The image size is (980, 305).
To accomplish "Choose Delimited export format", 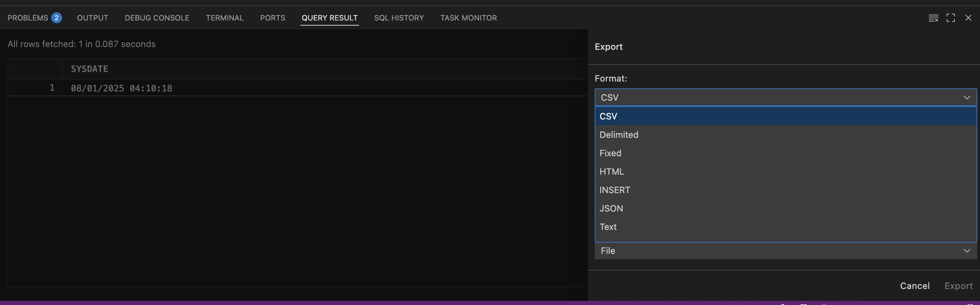I will [x=786, y=135].
